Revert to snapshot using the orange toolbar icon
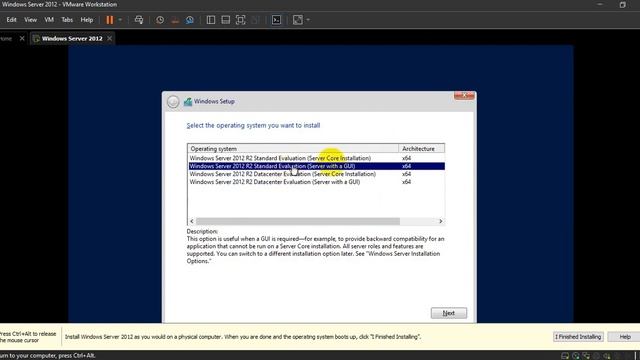640x360 pixels. (175, 20)
